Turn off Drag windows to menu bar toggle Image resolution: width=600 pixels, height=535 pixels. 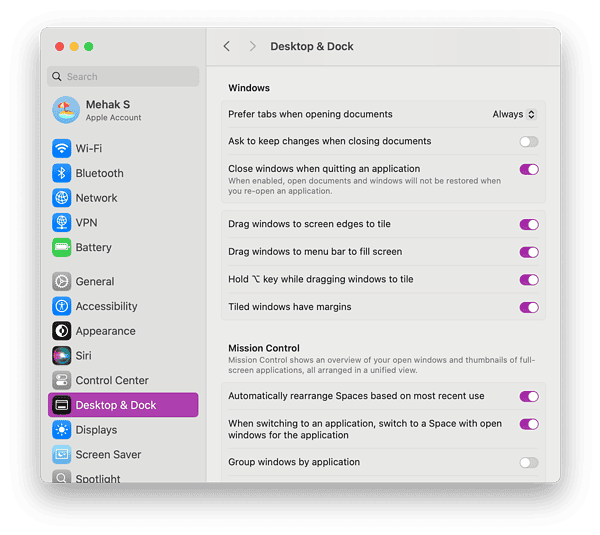[528, 252]
